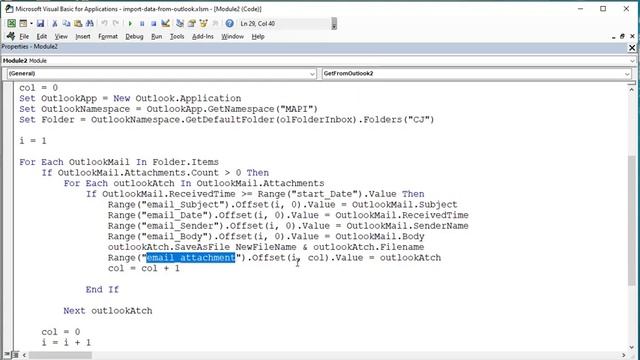Click Procedure View button at bottom left
Viewport: 640px width, 360px height.
[8, 355]
